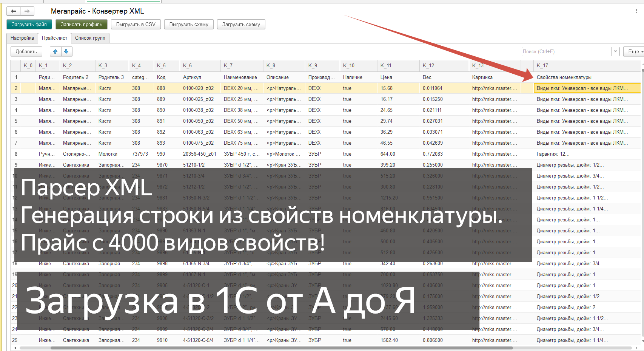
Task: Select the Прайс-лист tab
Action: [54, 38]
